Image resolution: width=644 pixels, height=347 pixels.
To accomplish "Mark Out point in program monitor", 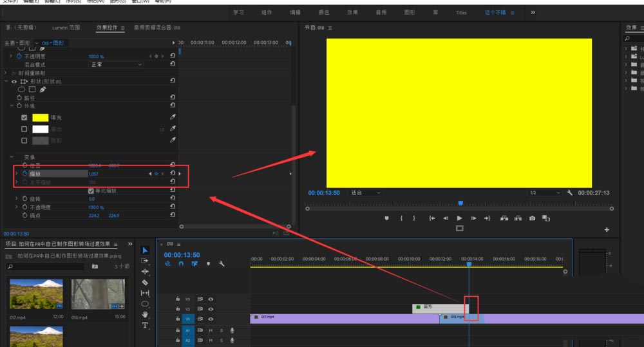I will click(x=414, y=218).
